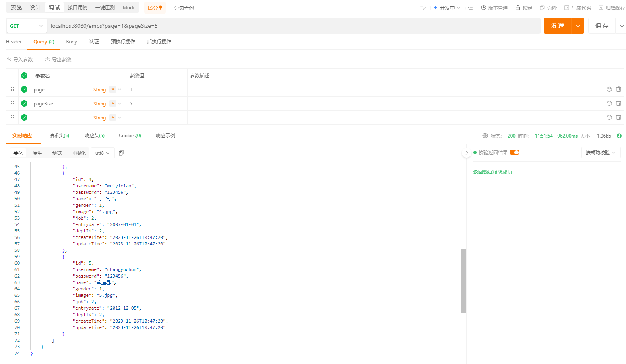Viewport: 626px width, 364px height.
Task: Delete the pageSize parameter row
Action: point(619,103)
